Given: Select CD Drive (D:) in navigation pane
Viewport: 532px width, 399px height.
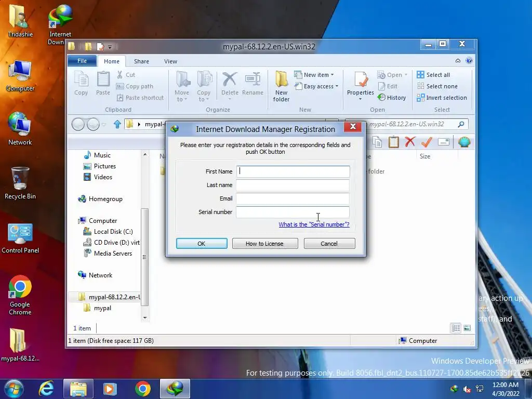Looking at the screenshot, I should click(x=112, y=242).
